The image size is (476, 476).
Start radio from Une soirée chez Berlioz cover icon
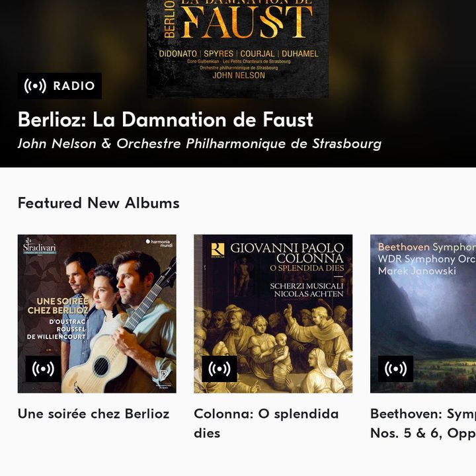pos(43,369)
